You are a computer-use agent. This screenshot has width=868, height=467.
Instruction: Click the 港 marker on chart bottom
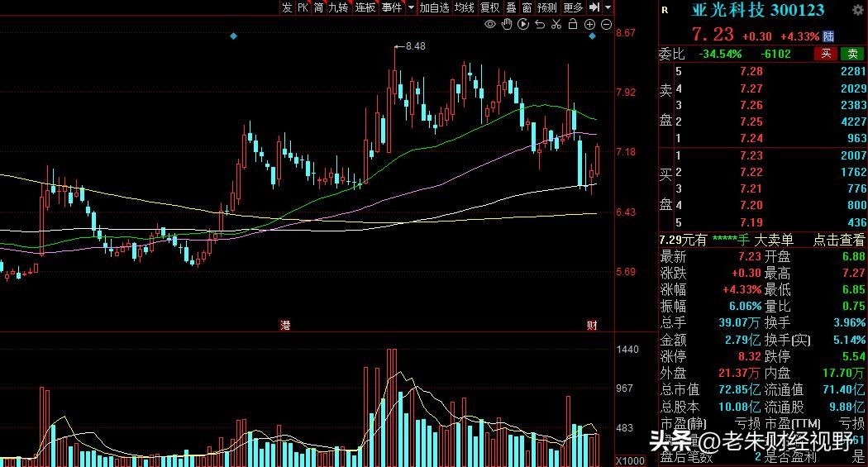[285, 326]
